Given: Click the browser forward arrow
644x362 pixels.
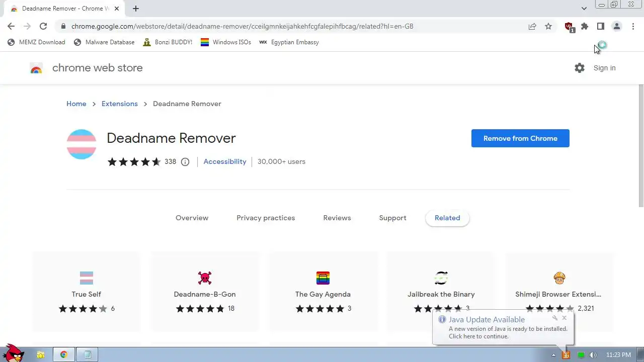Looking at the screenshot, I should tap(27, 26).
